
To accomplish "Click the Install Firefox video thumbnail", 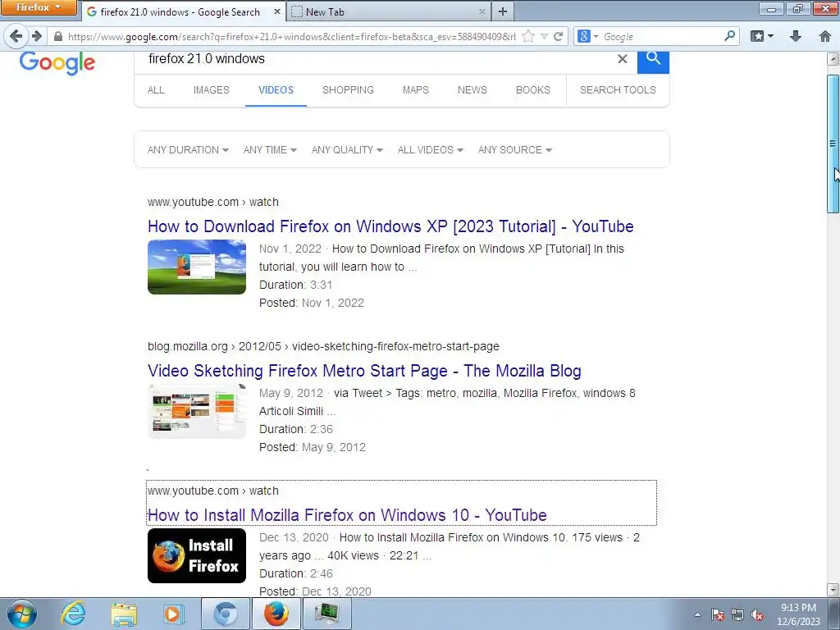I will (197, 555).
